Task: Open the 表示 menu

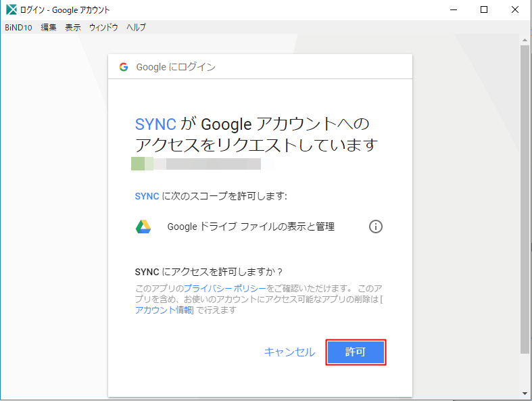Action: click(73, 28)
